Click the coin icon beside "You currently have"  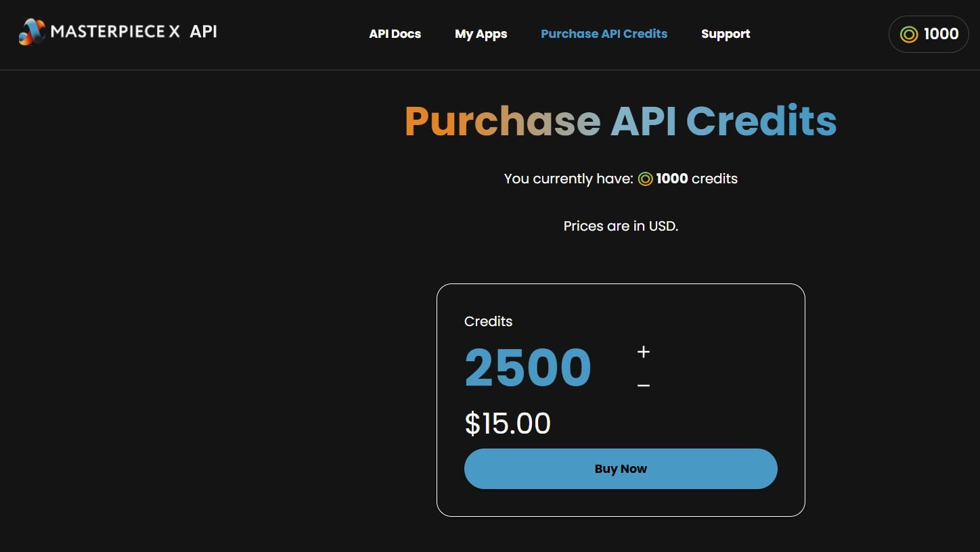pyautogui.click(x=645, y=179)
